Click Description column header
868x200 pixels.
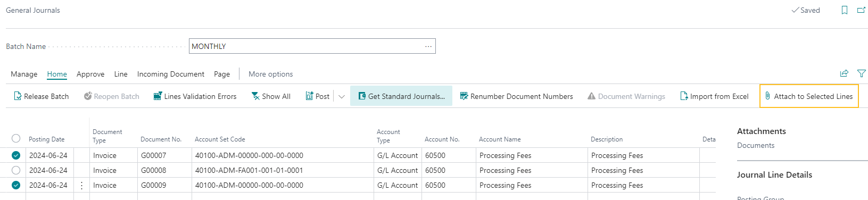point(607,139)
